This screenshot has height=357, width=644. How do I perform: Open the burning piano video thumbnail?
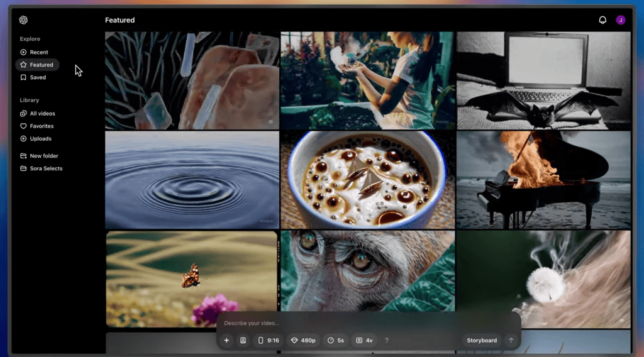pyautogui.click(x=543, y=179)
